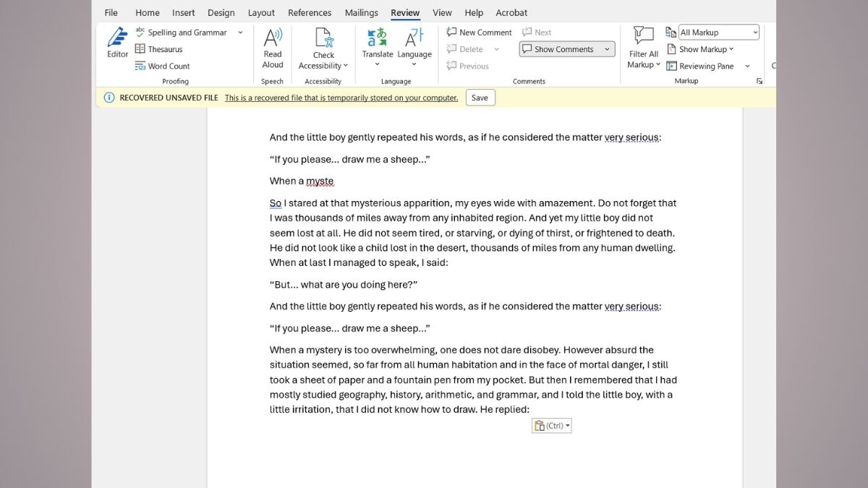This screenshot has width=868, height=488.
Task: Switch to the Home tab
Action: click(148, 12)
